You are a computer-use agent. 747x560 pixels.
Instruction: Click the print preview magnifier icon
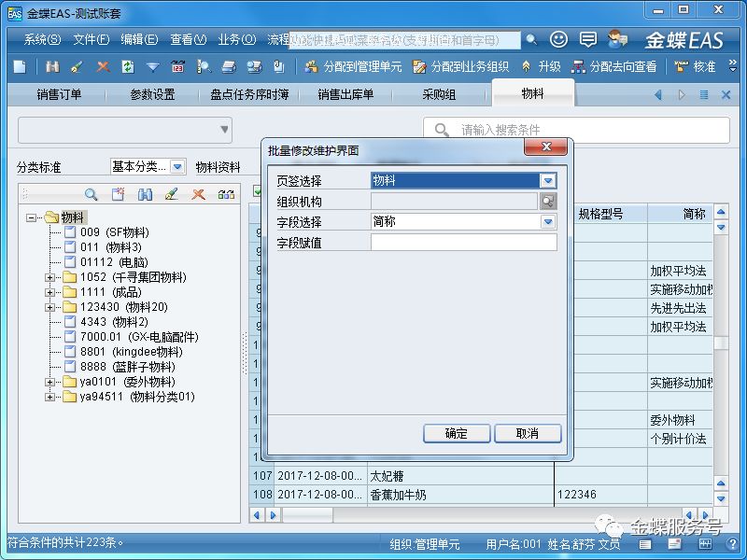coord(204,66)
